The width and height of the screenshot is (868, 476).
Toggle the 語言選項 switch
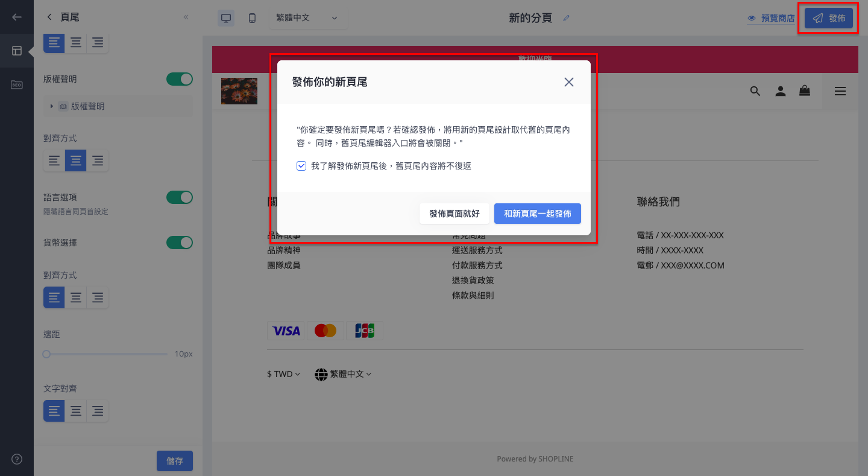click(180, 197)
